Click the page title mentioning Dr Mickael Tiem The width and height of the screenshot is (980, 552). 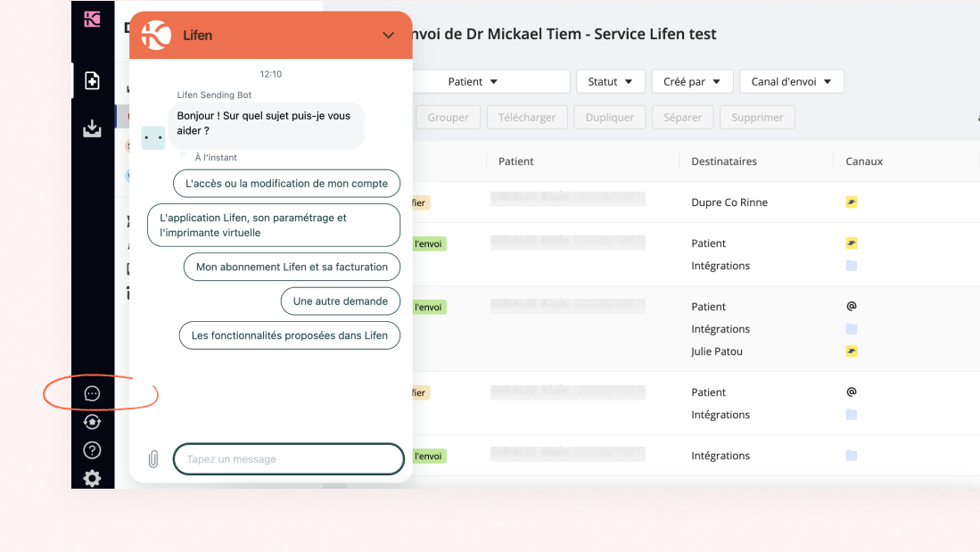click(x=564, y=34)
